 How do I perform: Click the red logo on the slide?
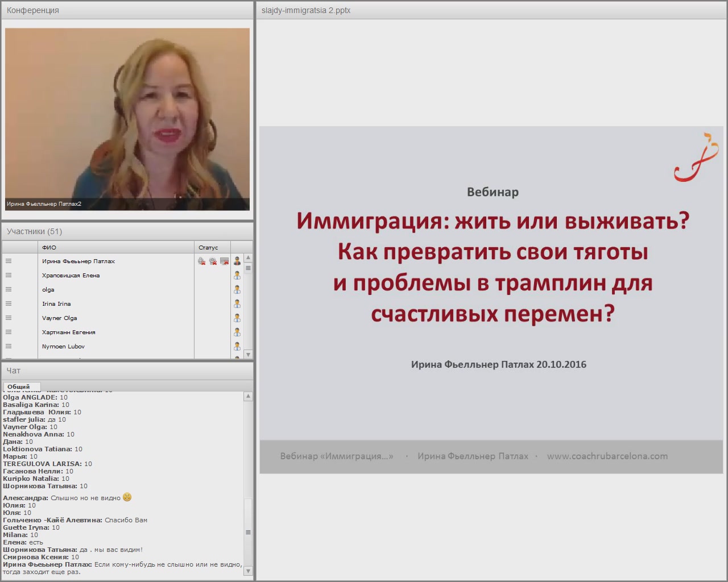[696, 157]
